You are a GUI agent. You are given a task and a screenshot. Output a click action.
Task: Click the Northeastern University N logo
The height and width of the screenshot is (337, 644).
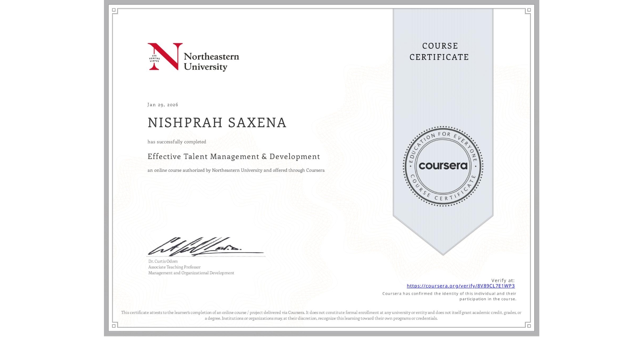(165, 57)
